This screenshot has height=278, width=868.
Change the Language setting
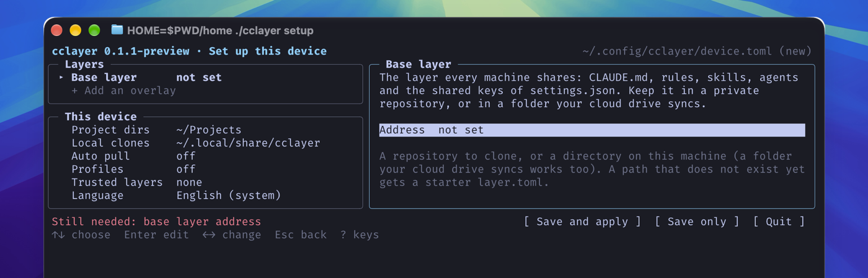point(205,195)
